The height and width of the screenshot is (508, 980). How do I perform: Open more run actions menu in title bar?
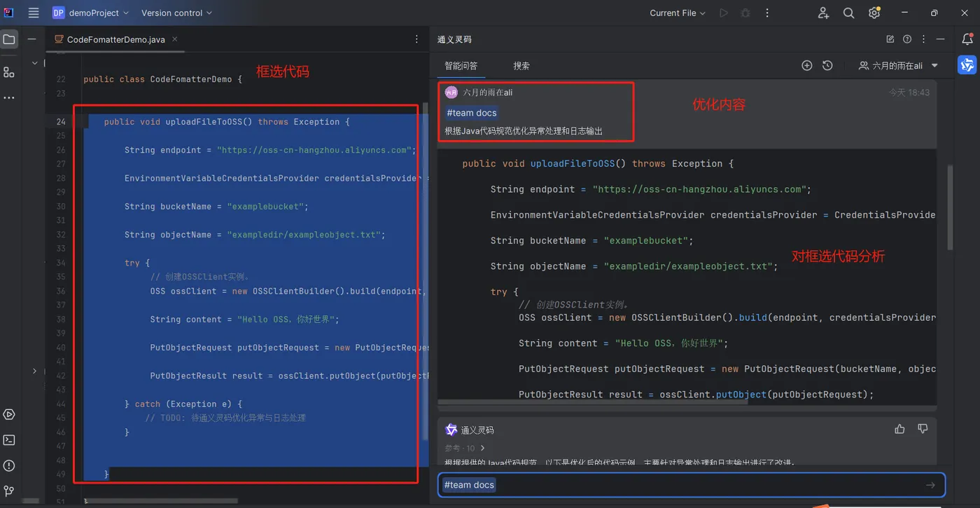[x=767, y=13]
